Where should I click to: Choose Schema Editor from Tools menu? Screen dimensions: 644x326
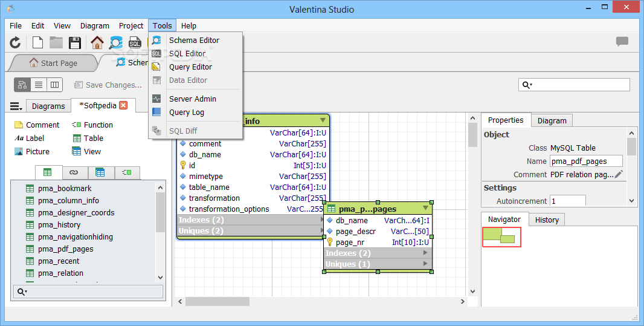196,41
